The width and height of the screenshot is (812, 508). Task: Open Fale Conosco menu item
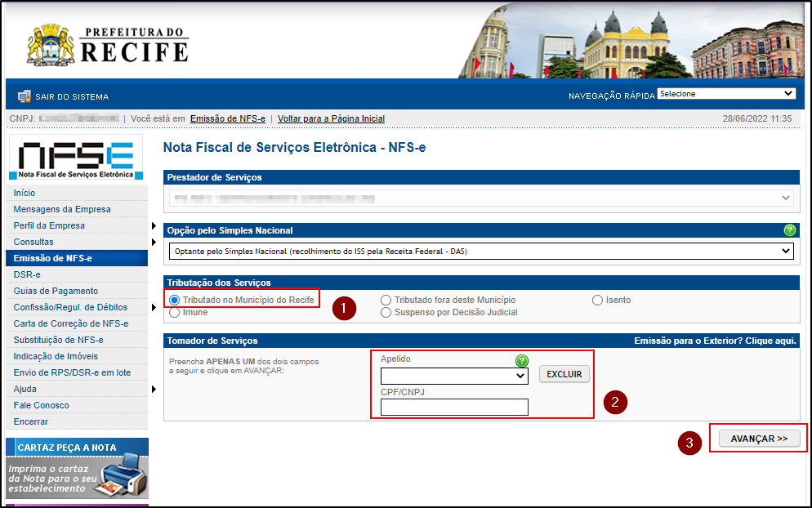tap(41, 405)
